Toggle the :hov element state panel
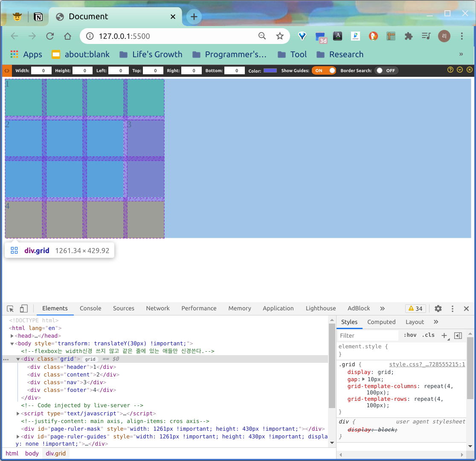 [410, 335]
